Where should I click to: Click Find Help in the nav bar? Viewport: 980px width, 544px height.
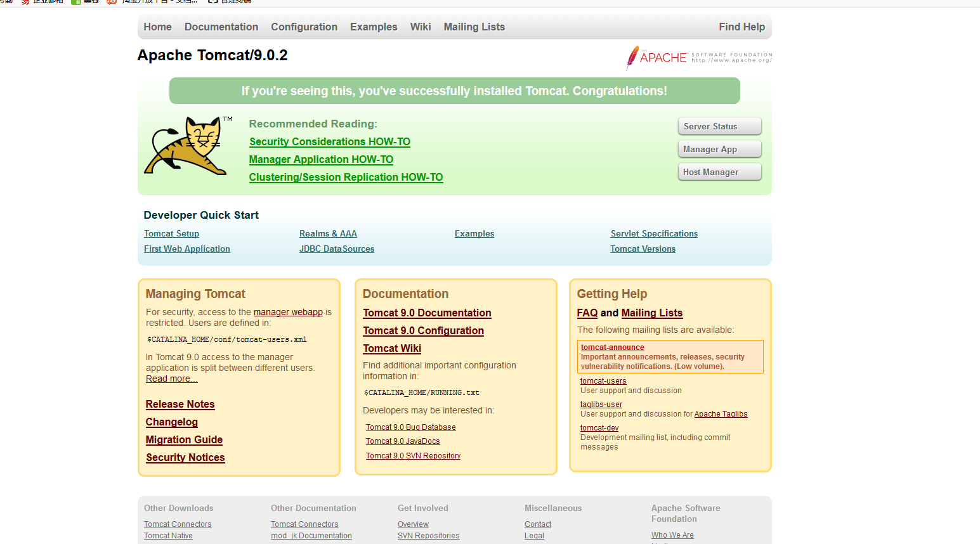742,27
